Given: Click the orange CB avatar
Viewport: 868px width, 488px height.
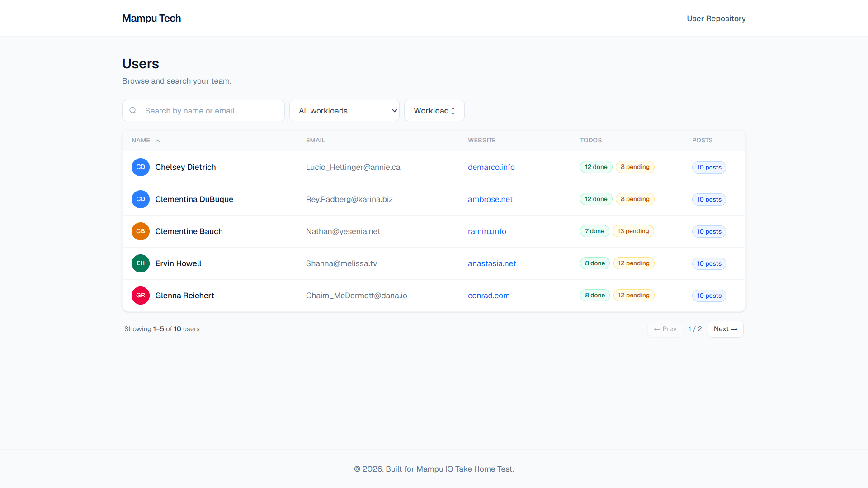Looking at the screenshot, I should coord(141,231).
